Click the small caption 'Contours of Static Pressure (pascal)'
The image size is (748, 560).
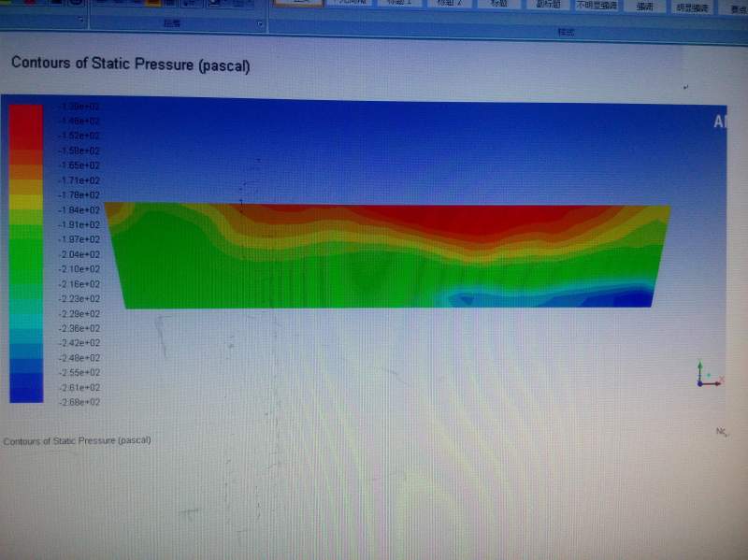point(78,440)
